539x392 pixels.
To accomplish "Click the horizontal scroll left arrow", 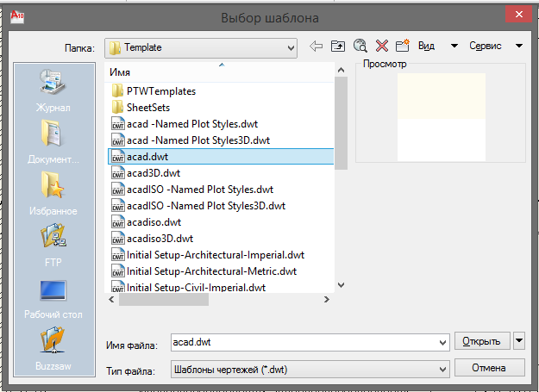I will click(x=111, y=299).
